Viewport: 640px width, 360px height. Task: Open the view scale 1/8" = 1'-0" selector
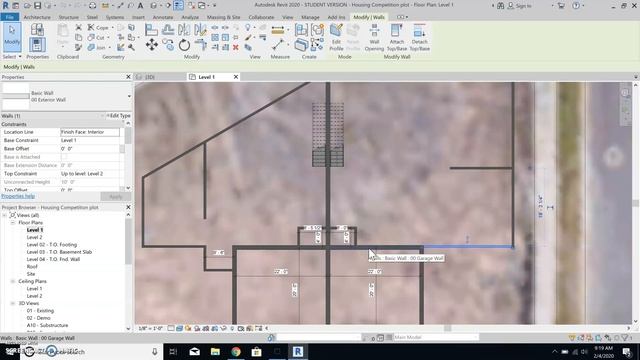point(151,328)
